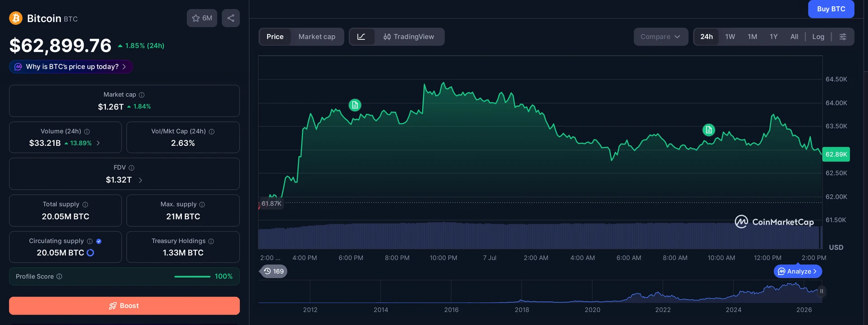Select the 1Y time range
Viewport: 868px width, 325px height.
pos(774,37)
